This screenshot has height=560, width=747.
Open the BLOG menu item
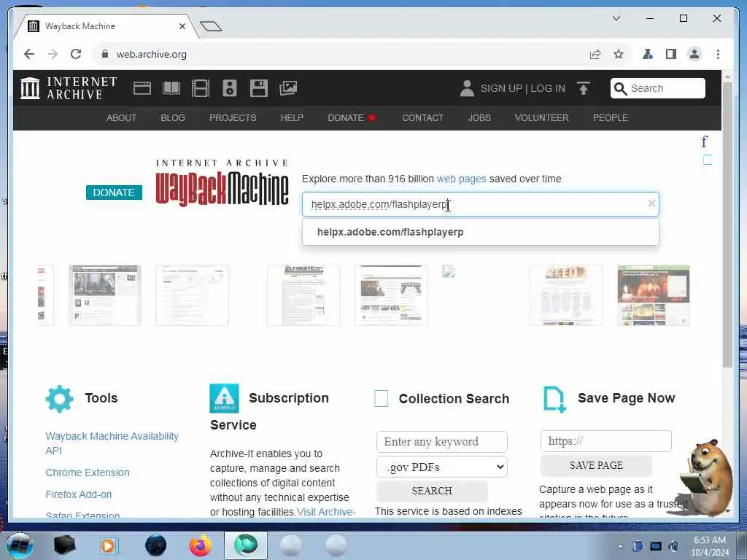[x=173, y=117]
